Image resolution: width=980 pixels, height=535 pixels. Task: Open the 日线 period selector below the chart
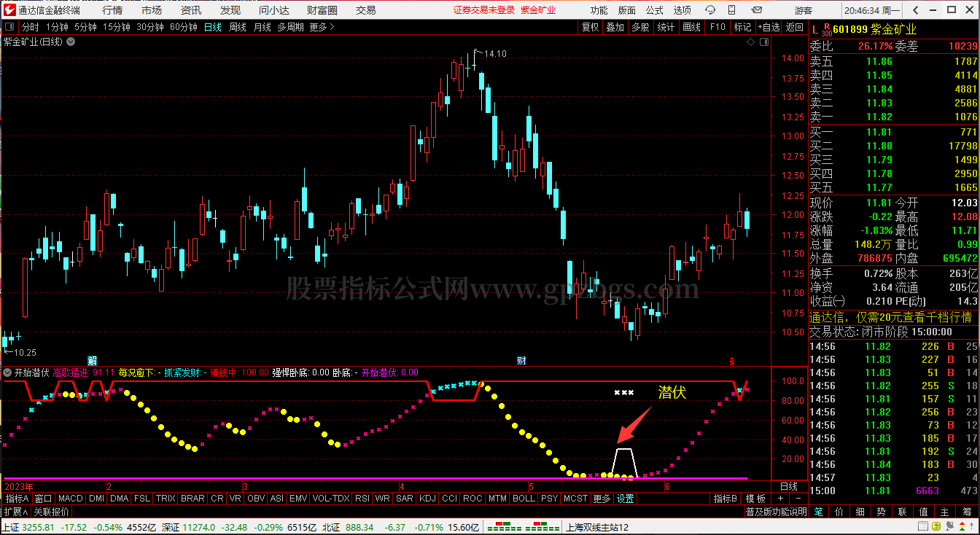789,486
